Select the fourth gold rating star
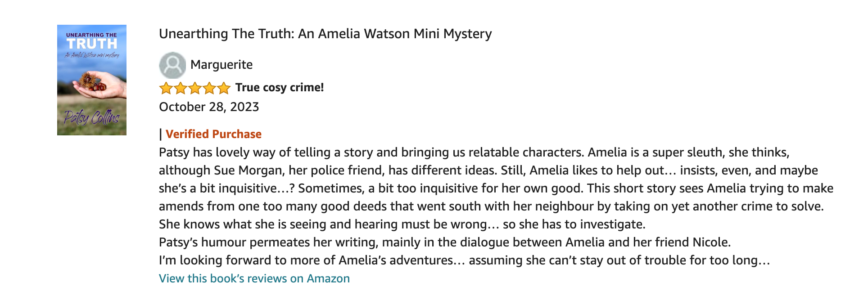Screen dimensions: 868x304 pyautogui.click(x=209, y=88)
